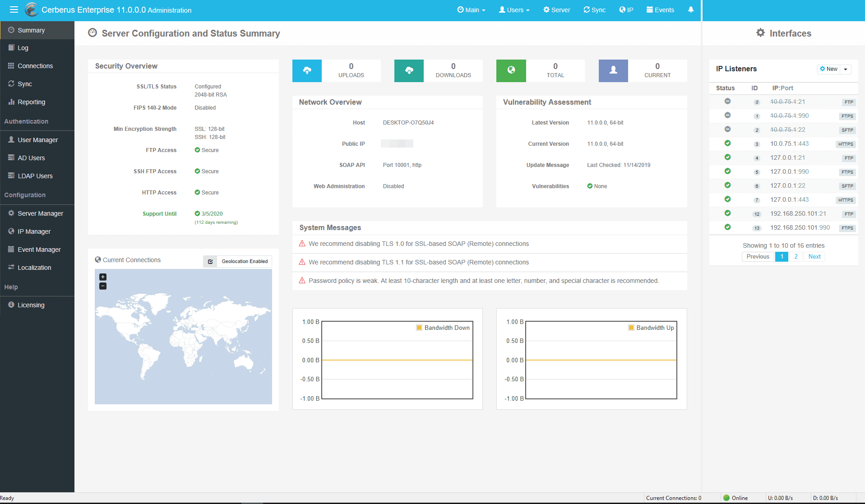Select Summary in the sidebar
This screenshot has width=865, height=504.
tap(37, 30)
